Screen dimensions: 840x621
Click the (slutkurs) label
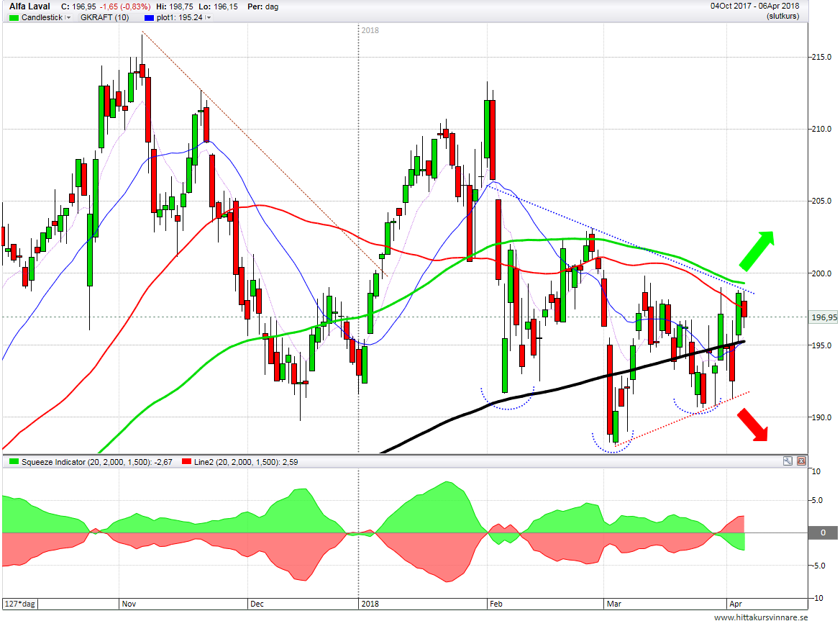click(782, 16)
